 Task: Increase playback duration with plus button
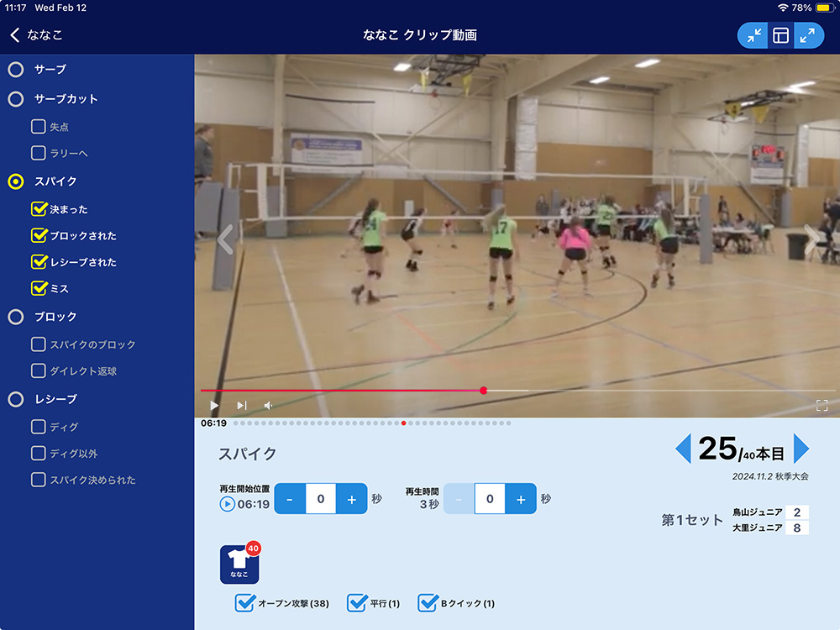click(520, 499)
